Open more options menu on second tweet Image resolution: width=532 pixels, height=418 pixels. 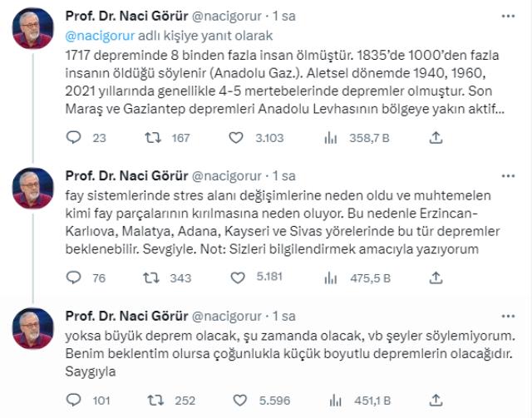pyautogui.click(x=506, y=175)
